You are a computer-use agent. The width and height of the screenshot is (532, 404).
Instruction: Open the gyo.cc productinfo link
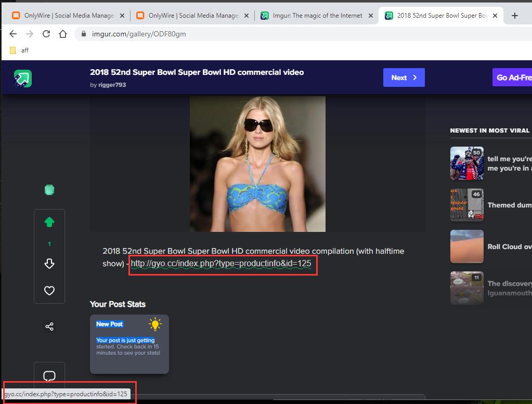(220, 264)
